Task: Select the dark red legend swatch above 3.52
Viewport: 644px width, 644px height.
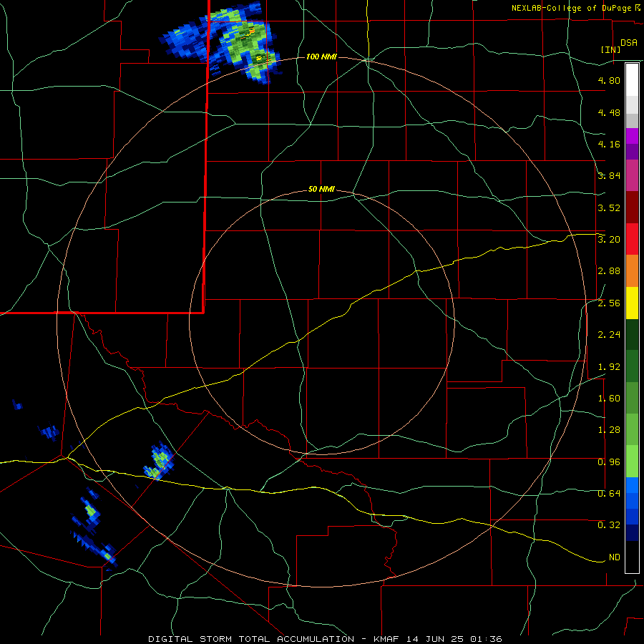Action: coord(632,208)
